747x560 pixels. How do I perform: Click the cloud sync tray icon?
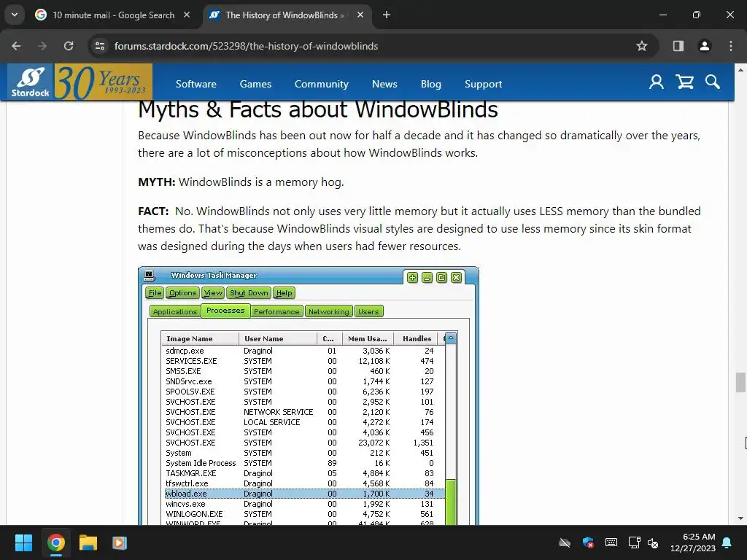click(x=565, y=542)
